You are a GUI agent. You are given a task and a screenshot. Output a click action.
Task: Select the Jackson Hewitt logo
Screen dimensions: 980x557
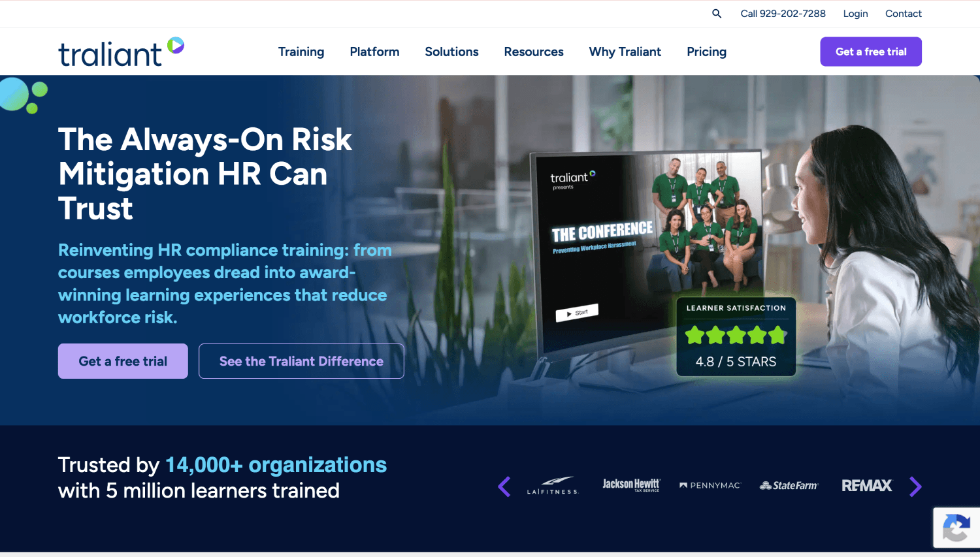click(x=631, y=485)
